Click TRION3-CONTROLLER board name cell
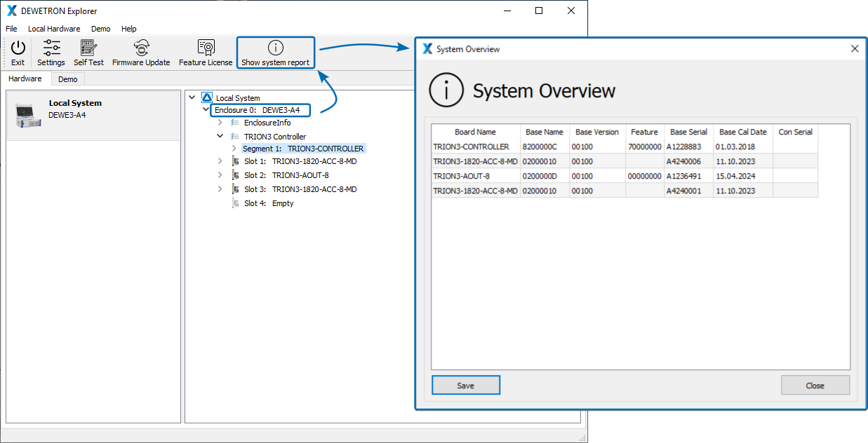 (x=476, y=146)
